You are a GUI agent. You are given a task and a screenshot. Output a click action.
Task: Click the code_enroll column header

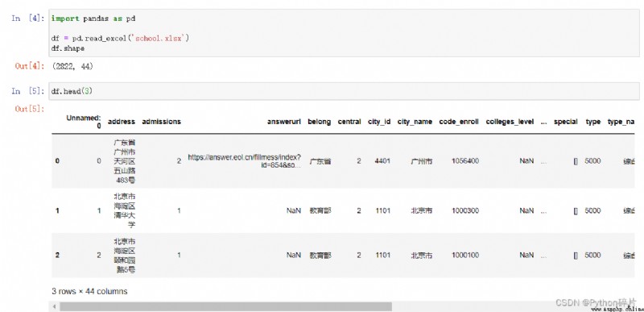point(459,122)
